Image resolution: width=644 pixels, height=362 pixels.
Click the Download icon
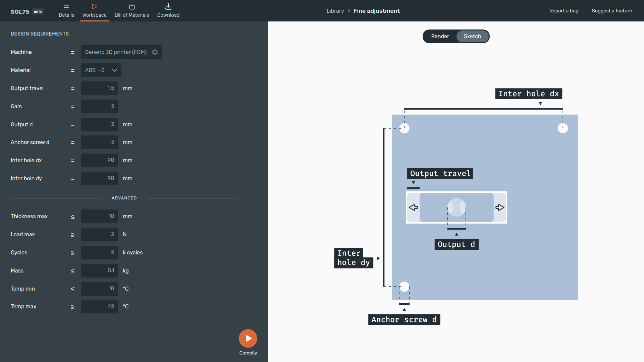[x=168, y=7]
